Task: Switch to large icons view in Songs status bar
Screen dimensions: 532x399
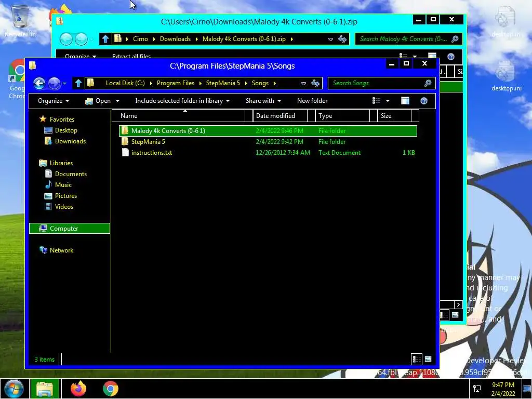Action: coord(428,359)
